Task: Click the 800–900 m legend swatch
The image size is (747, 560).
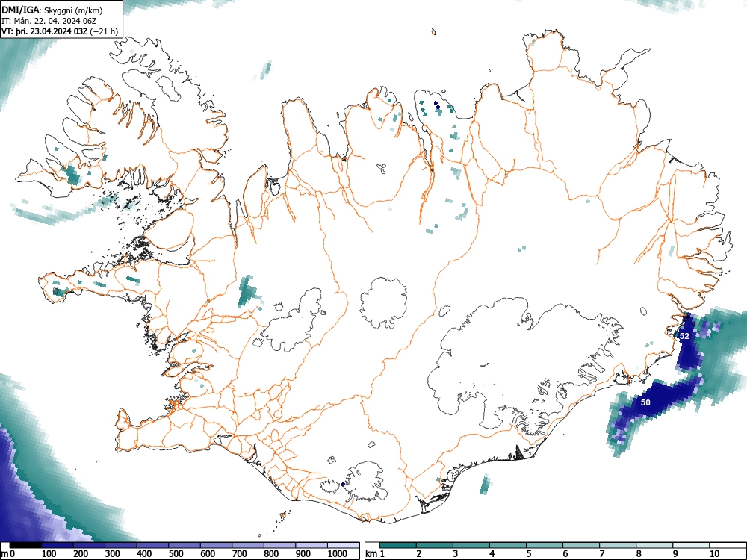Action: click(279, 545)
